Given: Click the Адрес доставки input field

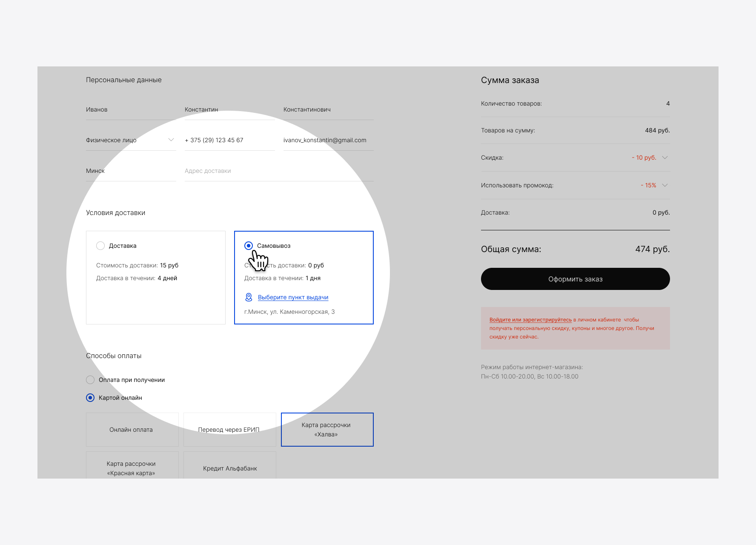Looking at the screenshot, I should click(278, 171).
